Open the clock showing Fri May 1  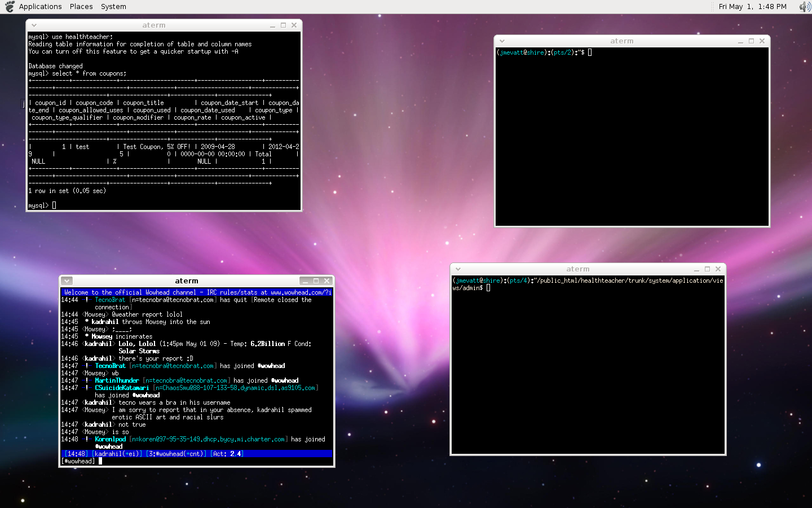[752, 7]
